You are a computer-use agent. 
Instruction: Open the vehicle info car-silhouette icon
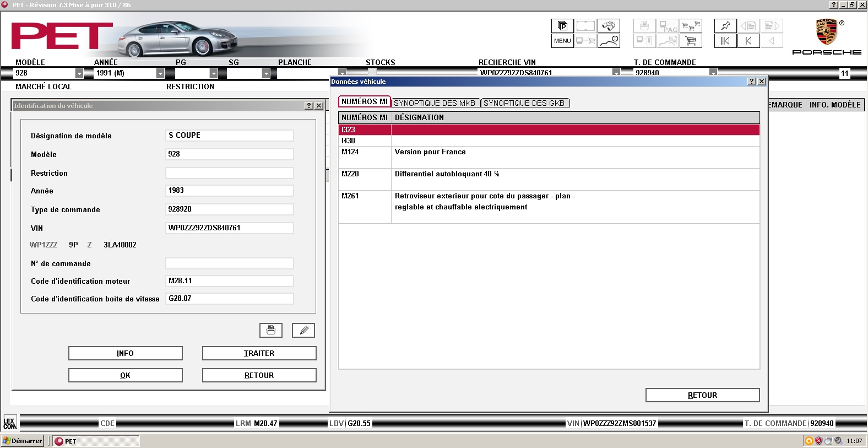click(609, 41)
